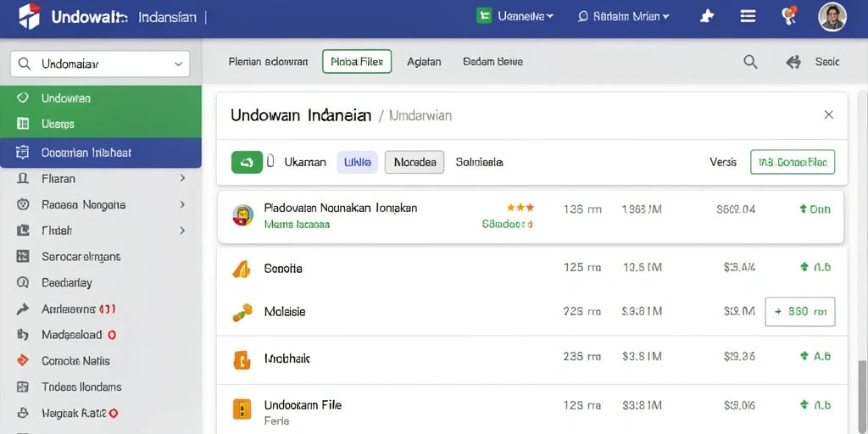This screenshot has width=868, height=434.
Task: Click the Versis label
Action: pyautogui.click(x=723, y=162)
